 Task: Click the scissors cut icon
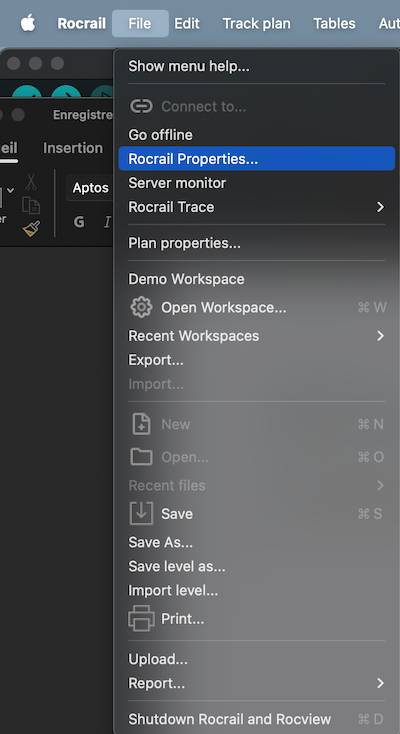(x=31, y=182)
